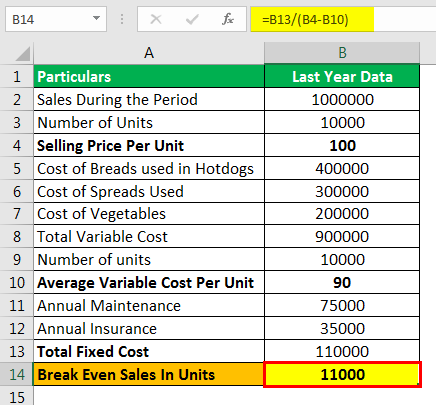Click the 1000000 sales value cell

(x=342, y=99)
